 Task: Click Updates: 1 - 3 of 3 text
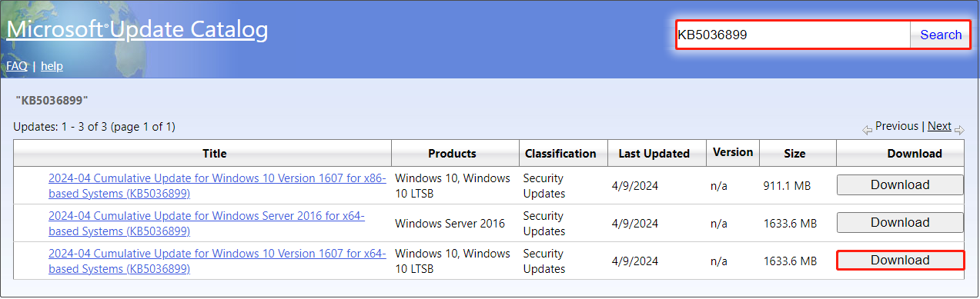[94, 127]
